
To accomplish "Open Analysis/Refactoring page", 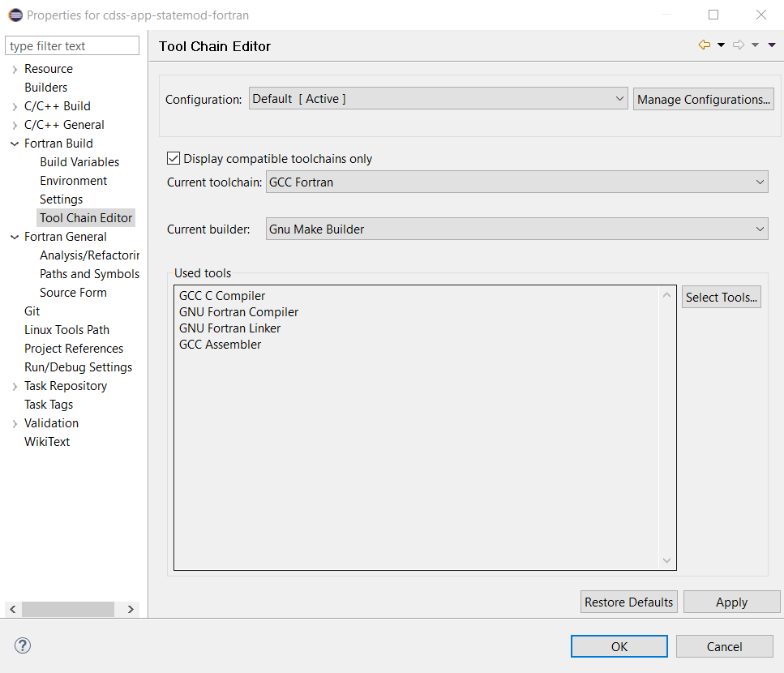I will tap(89, 255).
